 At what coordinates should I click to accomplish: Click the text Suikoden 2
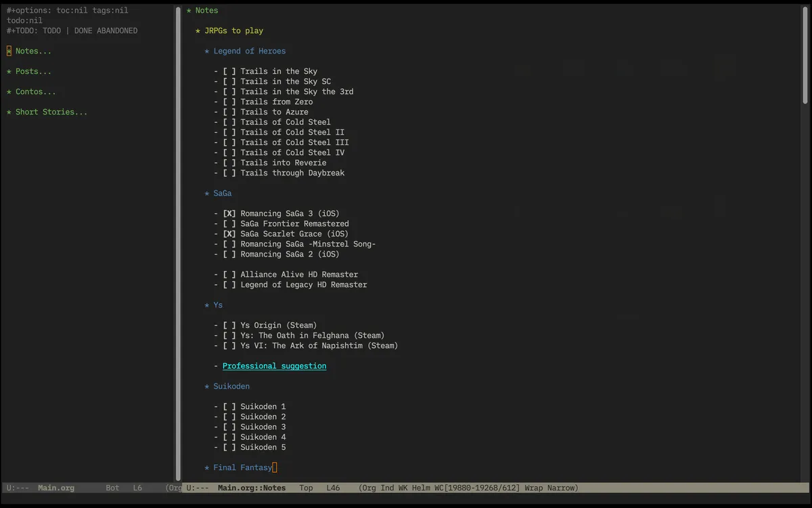click(x=263, y=417)
